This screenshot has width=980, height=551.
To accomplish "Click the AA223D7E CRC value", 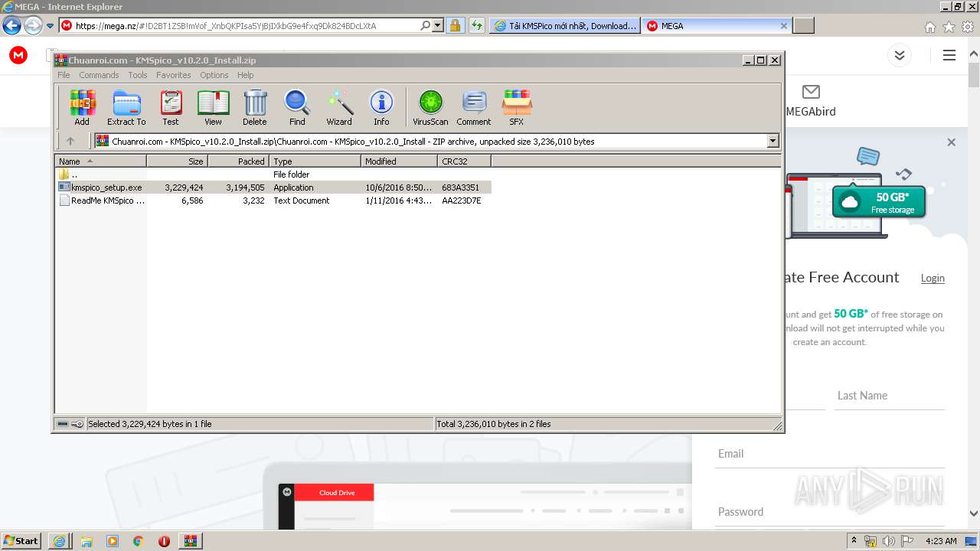I will coord(462,201).
